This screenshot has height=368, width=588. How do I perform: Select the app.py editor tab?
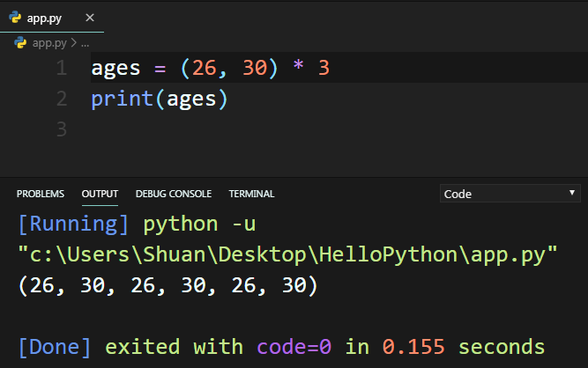point(52,18)
